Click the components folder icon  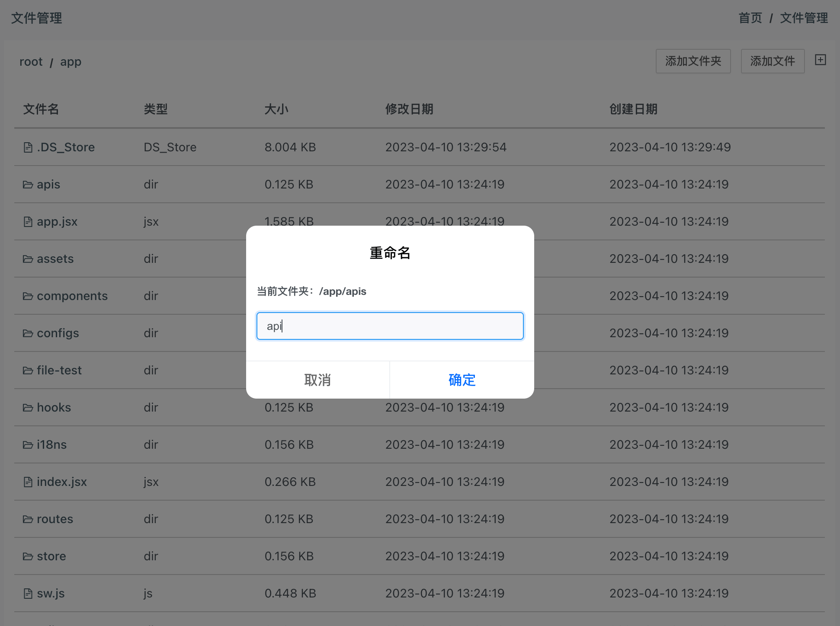click(28, 297)
